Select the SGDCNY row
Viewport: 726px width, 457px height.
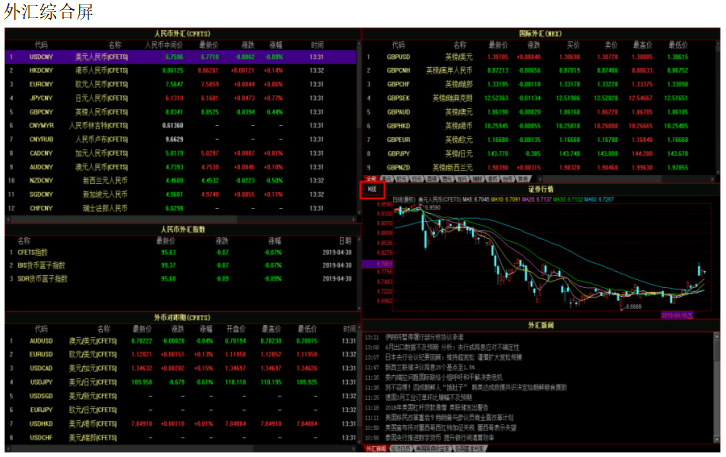coord(181,194)
